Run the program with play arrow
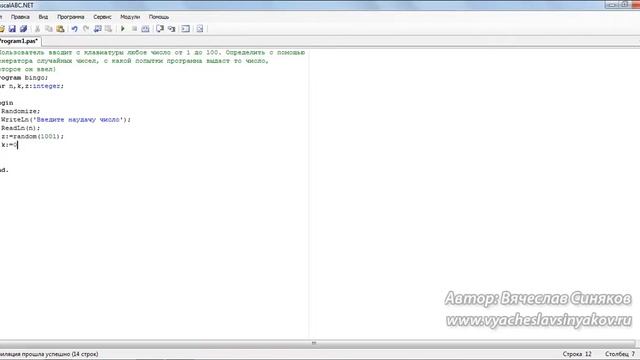Screen dimensions: 640x360 (x=122, y=29)
